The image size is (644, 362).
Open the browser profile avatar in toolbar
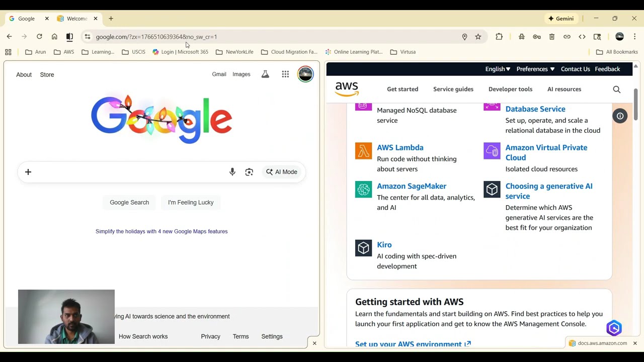pyautogui.click(x=620, y=37)
